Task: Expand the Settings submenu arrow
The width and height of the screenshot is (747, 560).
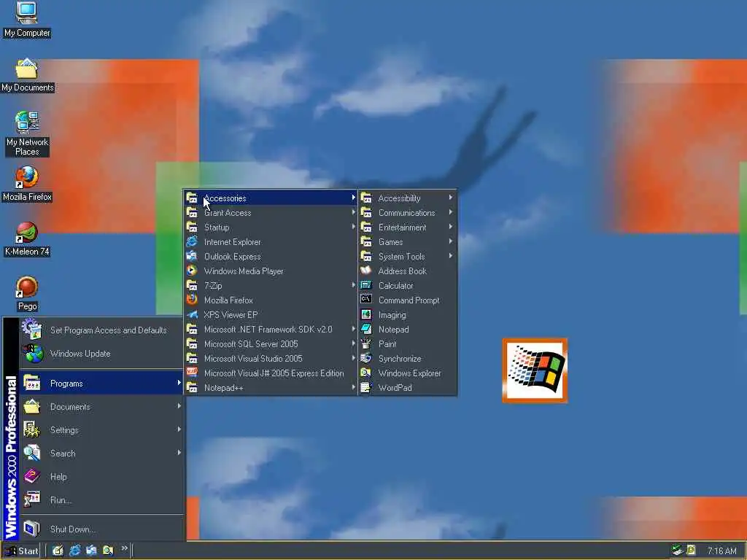Action: click(x=179, y=429)
